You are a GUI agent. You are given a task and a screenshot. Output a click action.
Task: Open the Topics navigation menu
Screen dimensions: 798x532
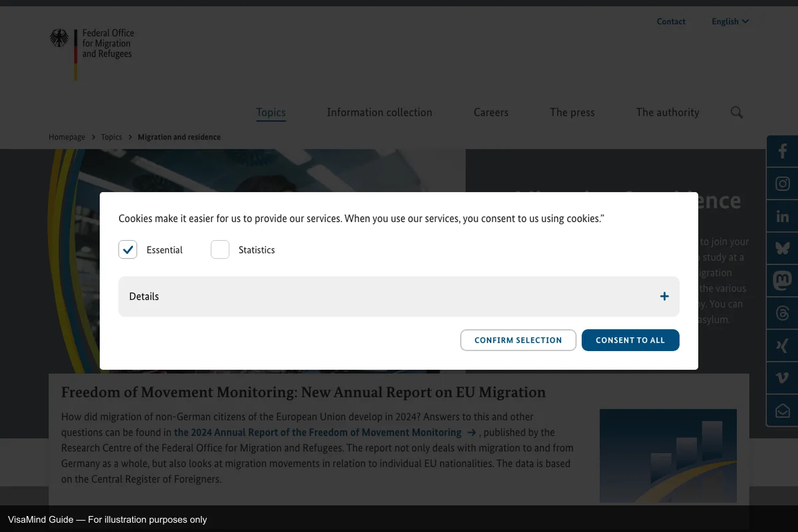[271, 112]
